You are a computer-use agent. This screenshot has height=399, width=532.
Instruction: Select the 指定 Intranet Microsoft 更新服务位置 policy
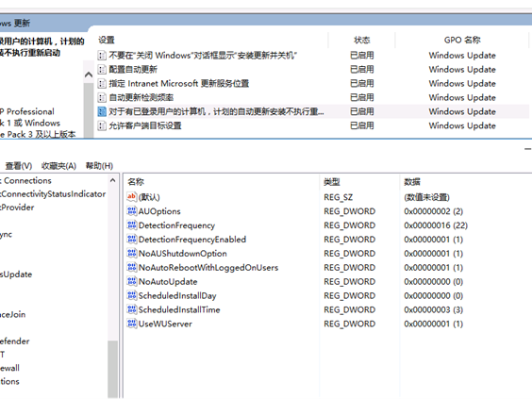[x=179, y=83]
